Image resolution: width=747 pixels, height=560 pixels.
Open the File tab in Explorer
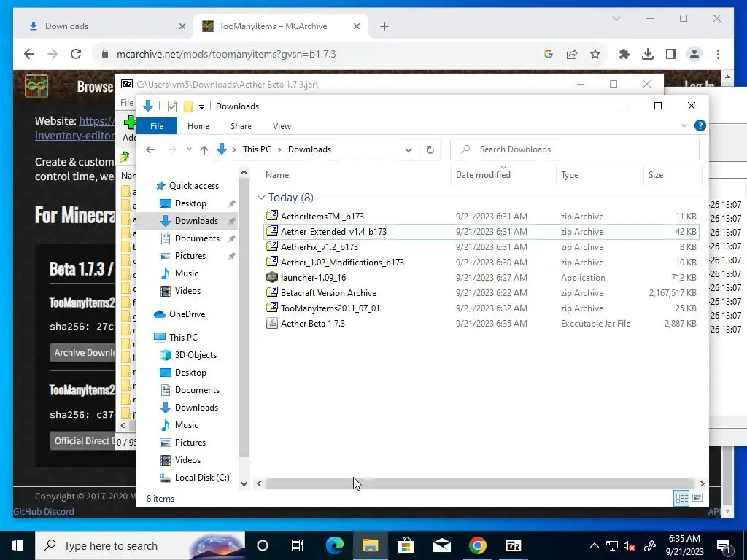point(157,126)
